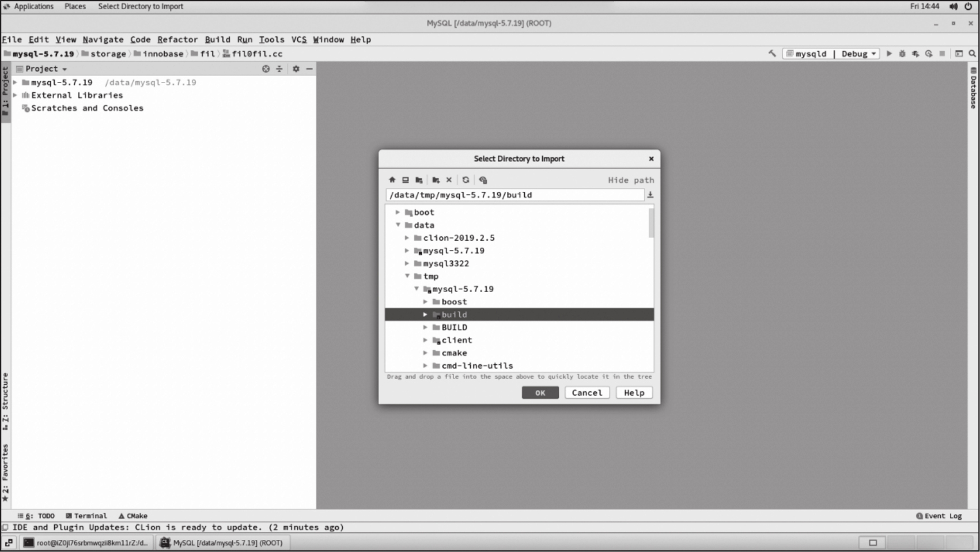This screenshot has height=552, width=980.
Task: Open Search Everywhere magnifier icon
Action: (973, 54)
